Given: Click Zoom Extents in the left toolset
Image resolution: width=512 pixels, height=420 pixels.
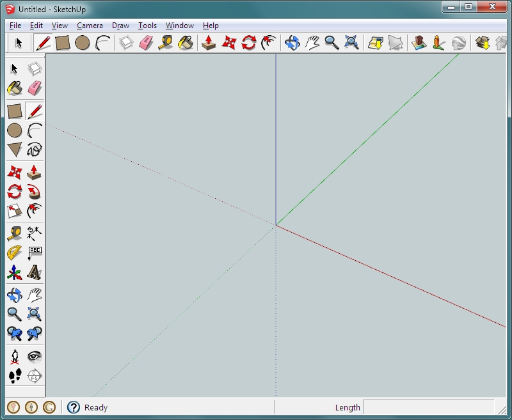Looking at the screenshot, I should click(35, 315).
